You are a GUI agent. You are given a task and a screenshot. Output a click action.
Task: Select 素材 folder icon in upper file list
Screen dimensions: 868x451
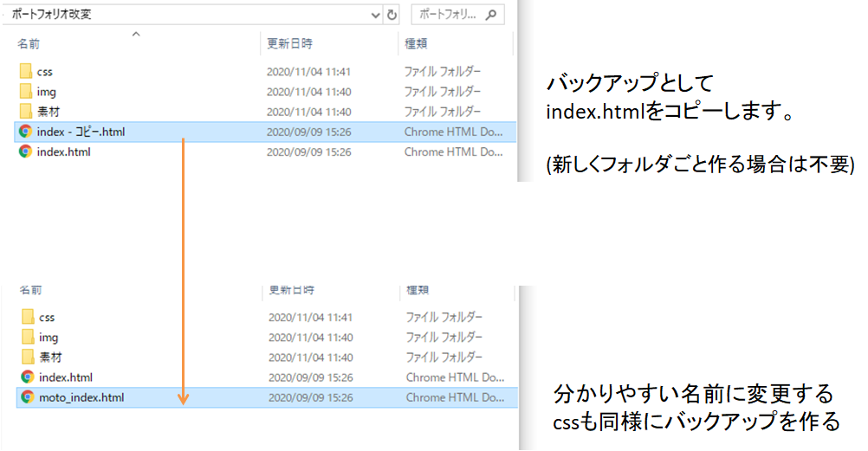(25, 111)
